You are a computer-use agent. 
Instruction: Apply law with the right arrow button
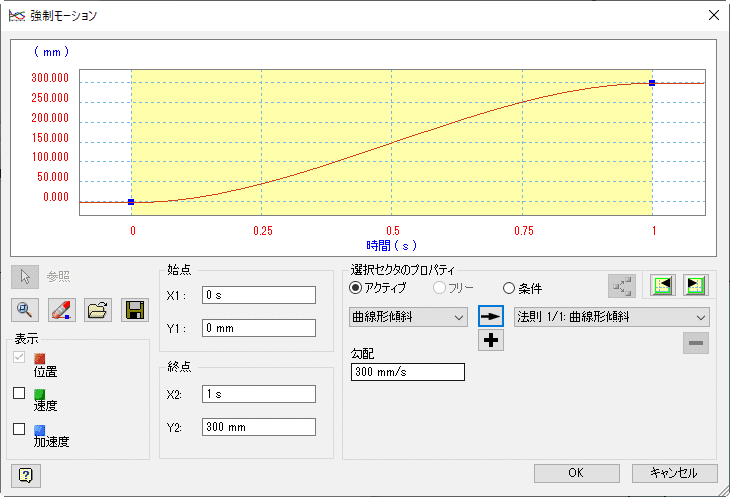(491, 316)
